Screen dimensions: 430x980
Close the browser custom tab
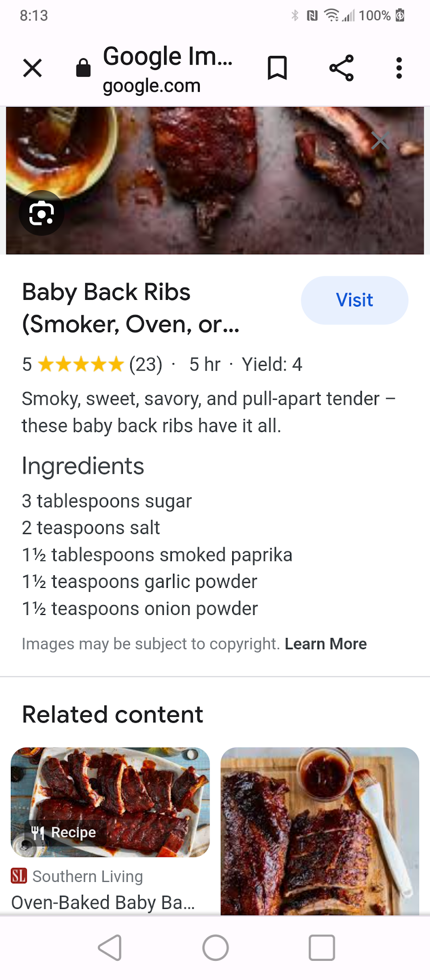(32, 68)
